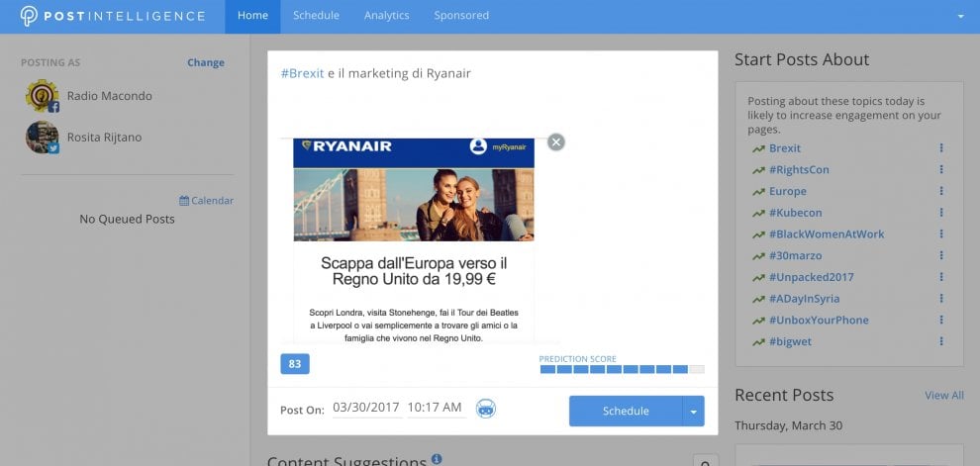Open the Schedule tab
This screenshot has width=980, height=466.
316,16
